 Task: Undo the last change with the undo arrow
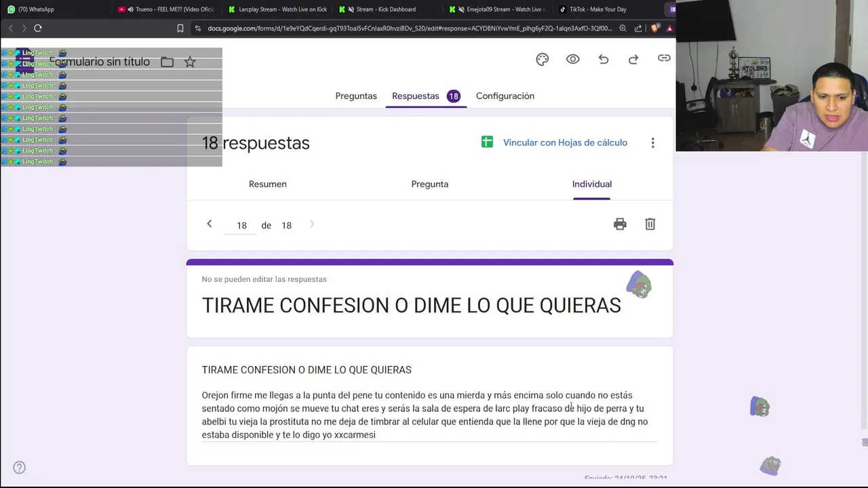pyautogui.click(x=603, y=59)
